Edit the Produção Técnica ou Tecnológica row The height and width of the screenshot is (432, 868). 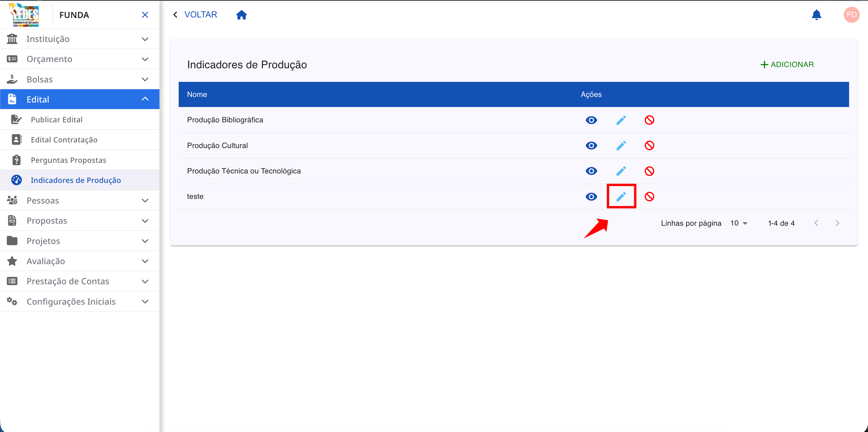tap(621, 171)
